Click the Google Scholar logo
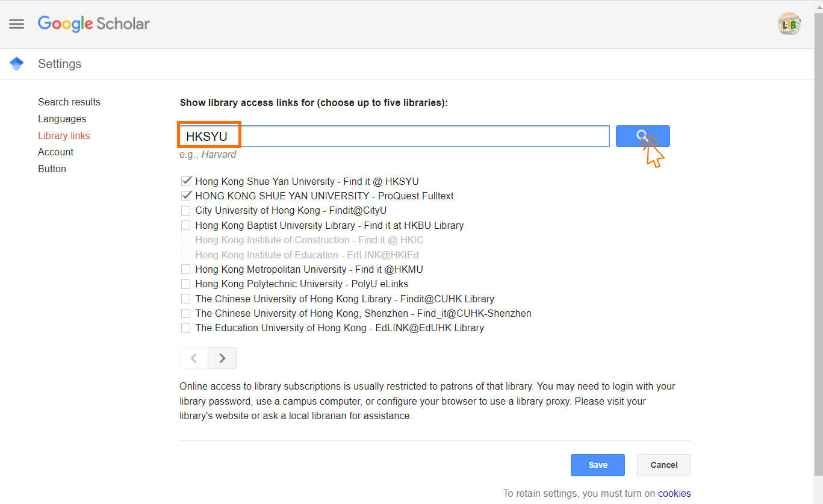 pyautogui.click(x=94, y=24)
